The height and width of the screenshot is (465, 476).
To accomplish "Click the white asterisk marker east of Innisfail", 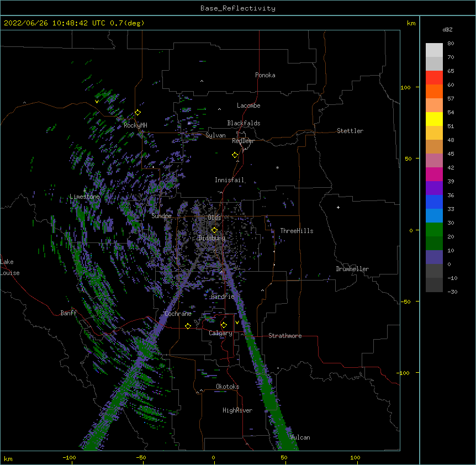I will (277, 167).
